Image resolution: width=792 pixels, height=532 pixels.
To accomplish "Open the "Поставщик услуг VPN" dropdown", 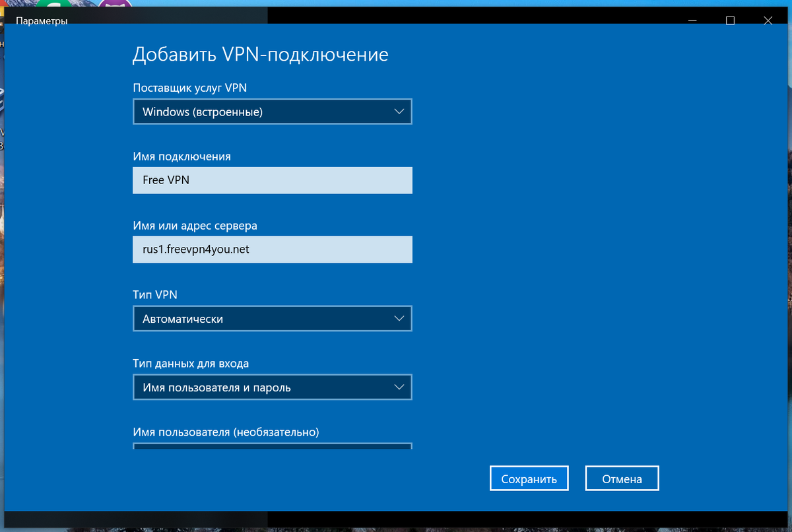I will pyautogui.click(x=272, y=111).
